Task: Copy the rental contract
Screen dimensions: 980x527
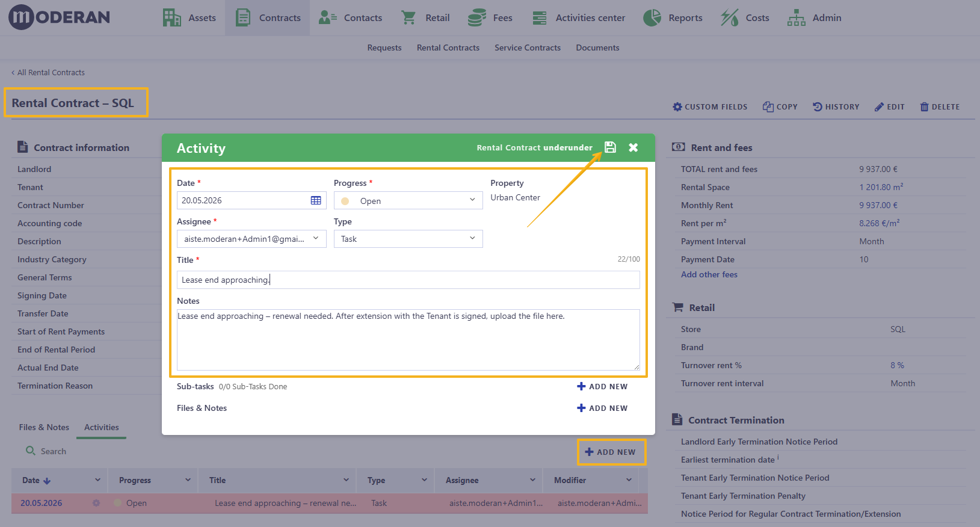Action: [x=780, y=106]
